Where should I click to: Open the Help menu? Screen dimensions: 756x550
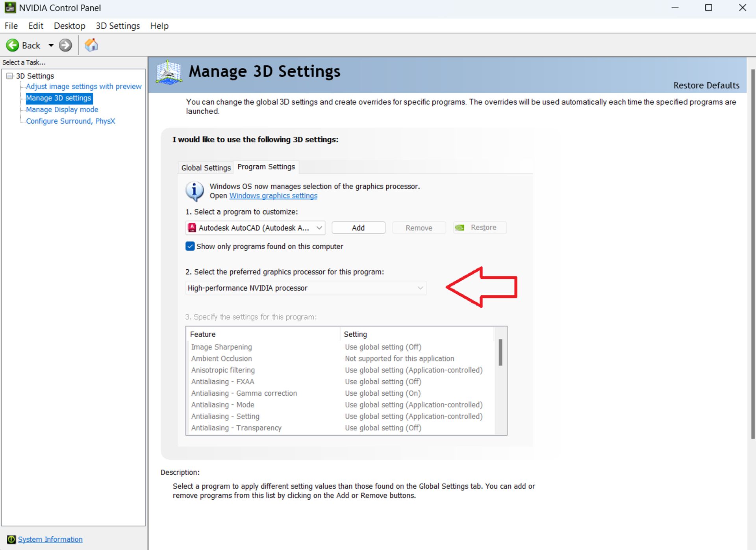[159, 26]
